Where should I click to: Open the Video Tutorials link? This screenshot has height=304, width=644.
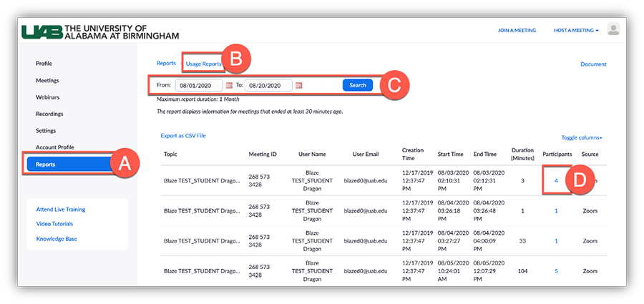(54, 224)
